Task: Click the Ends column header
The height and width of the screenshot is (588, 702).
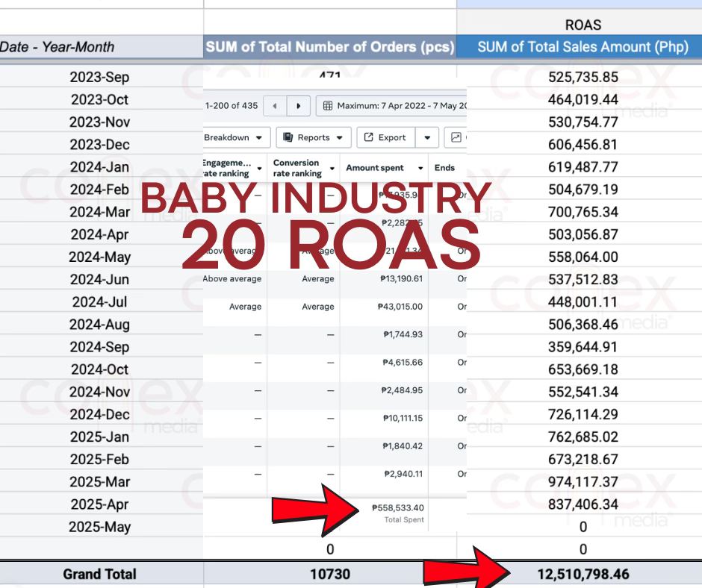Action: coord(444,168)
